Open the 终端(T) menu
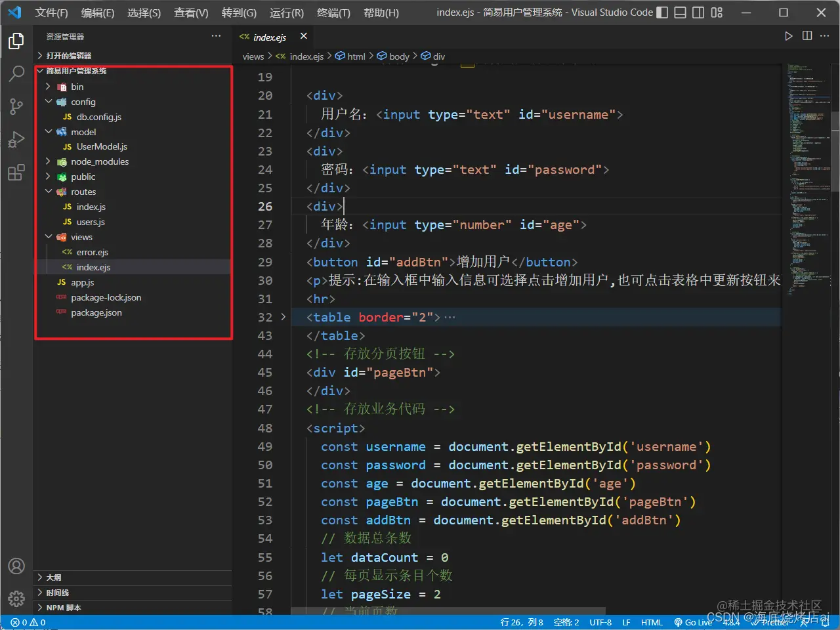 tap(333, 12)
